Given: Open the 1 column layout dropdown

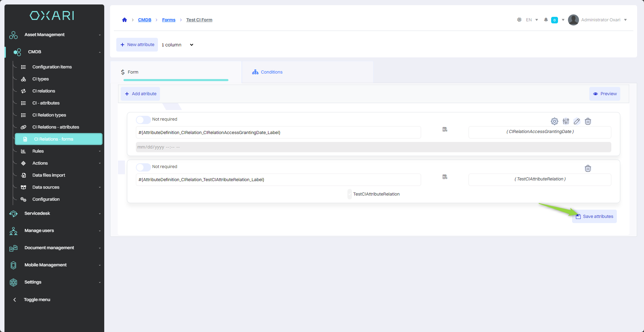Looking at the screenshot, I should point(178,45).
